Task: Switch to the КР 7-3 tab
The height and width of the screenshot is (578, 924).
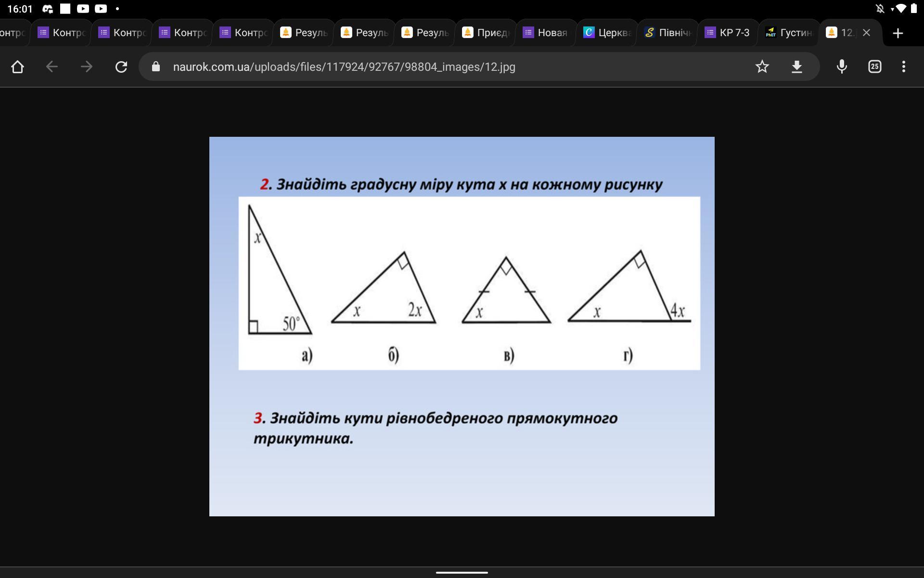Action: (728, 33)
